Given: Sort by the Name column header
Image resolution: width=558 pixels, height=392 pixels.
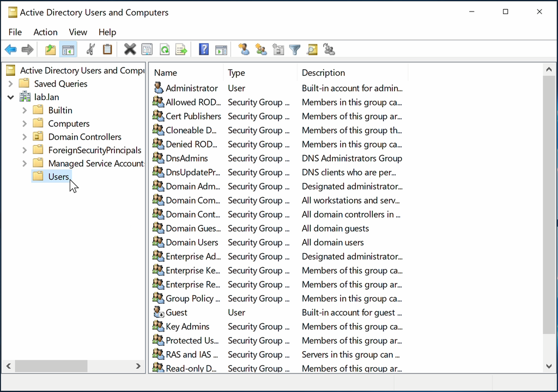Looking at the screenshot, I should (x=186, y=72).
